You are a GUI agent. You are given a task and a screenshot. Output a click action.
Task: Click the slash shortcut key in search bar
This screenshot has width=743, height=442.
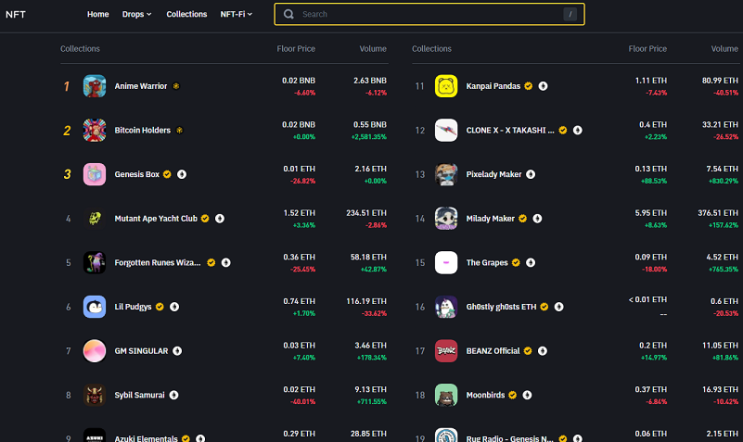[x=570, y=14]
